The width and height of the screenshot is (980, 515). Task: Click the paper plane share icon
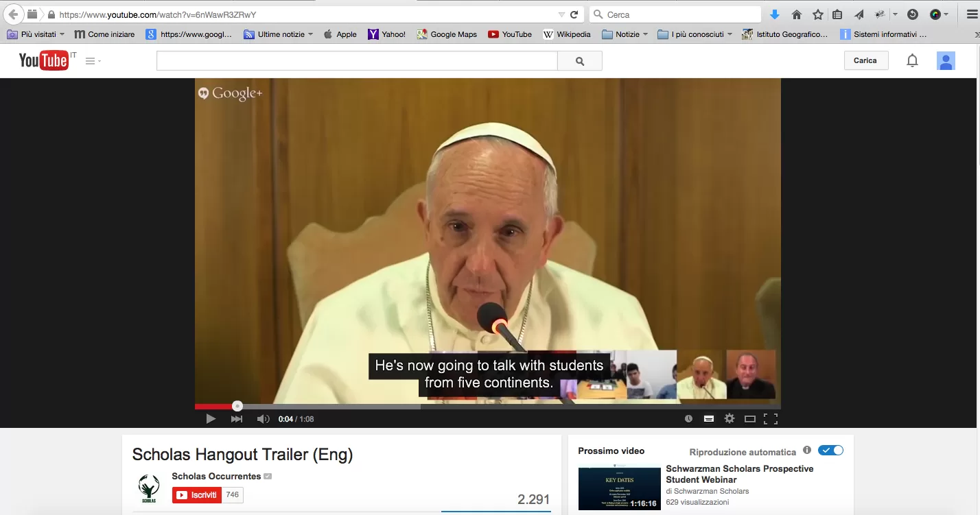(x=859, y=14)
